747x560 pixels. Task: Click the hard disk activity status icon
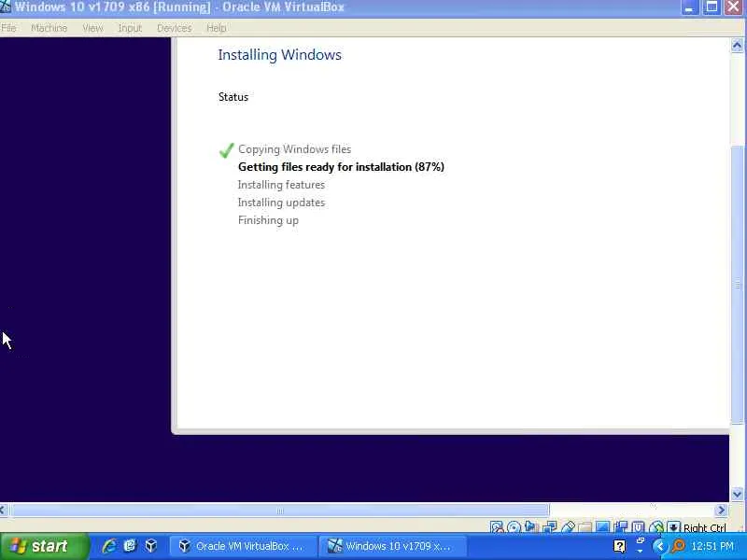pos(497,526)
